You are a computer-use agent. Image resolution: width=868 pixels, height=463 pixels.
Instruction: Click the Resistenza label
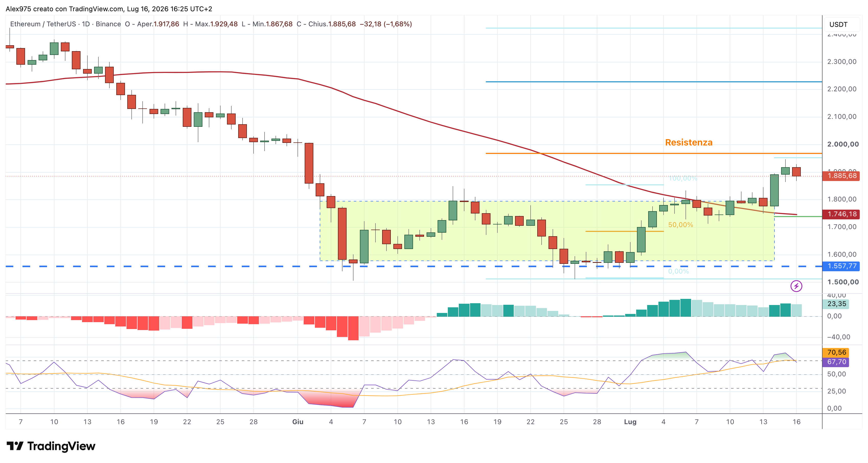click(x=689, y=143)
